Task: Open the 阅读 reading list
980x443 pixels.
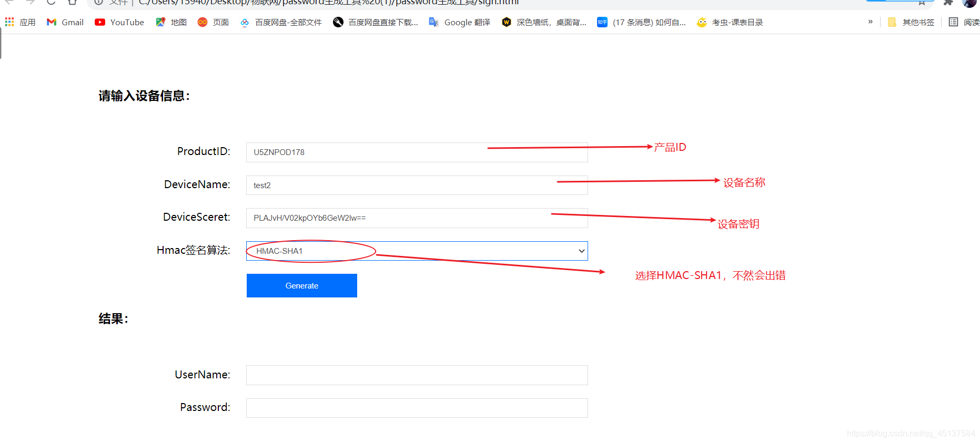Action: 964,22
